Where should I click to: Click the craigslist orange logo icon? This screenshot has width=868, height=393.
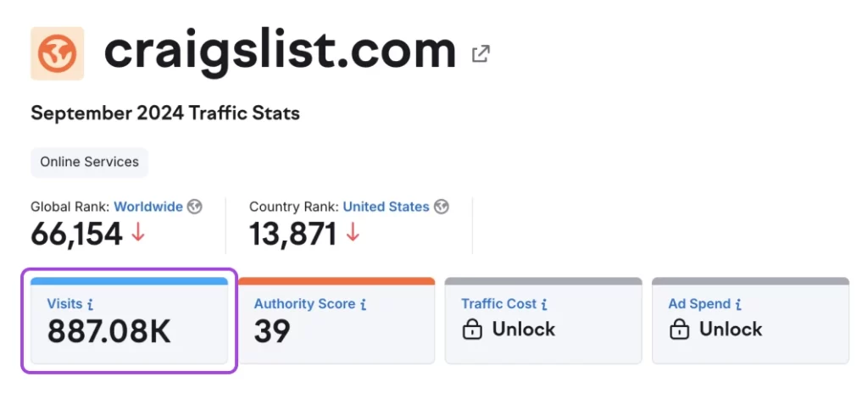tap(57, 53)
